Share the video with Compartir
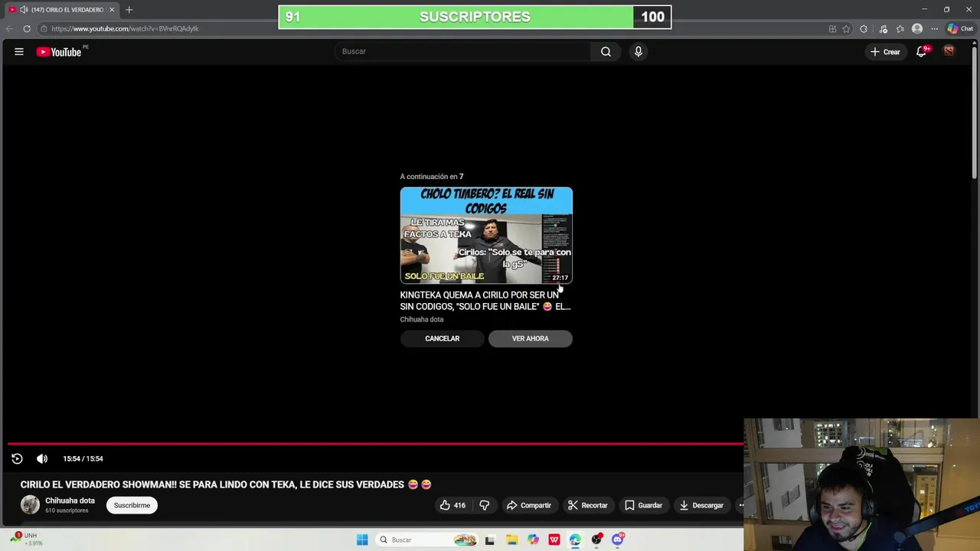Viewport: 980px width, 551px height. coord(529,505)
